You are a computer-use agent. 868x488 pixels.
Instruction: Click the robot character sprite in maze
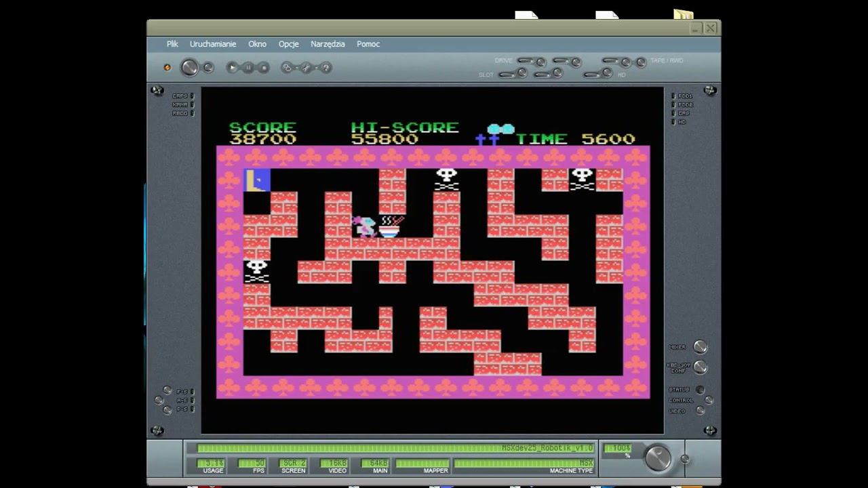[365, 226]
